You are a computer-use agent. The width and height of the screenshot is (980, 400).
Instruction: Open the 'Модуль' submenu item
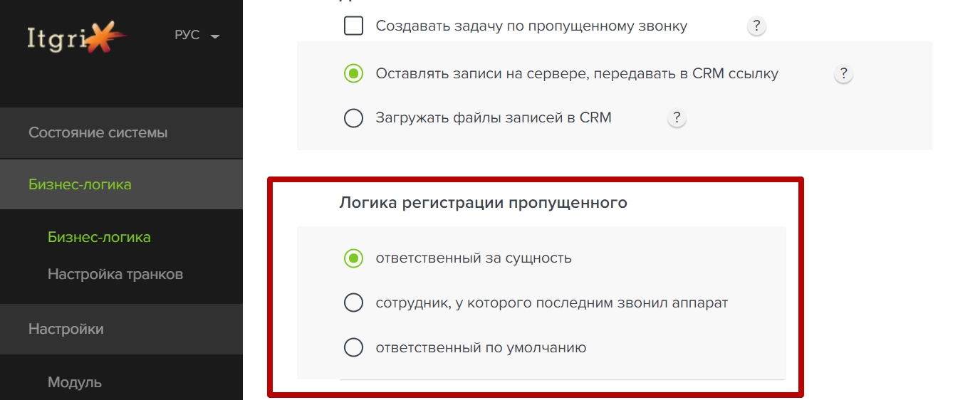pyautogui.click(x=75, y=382)
